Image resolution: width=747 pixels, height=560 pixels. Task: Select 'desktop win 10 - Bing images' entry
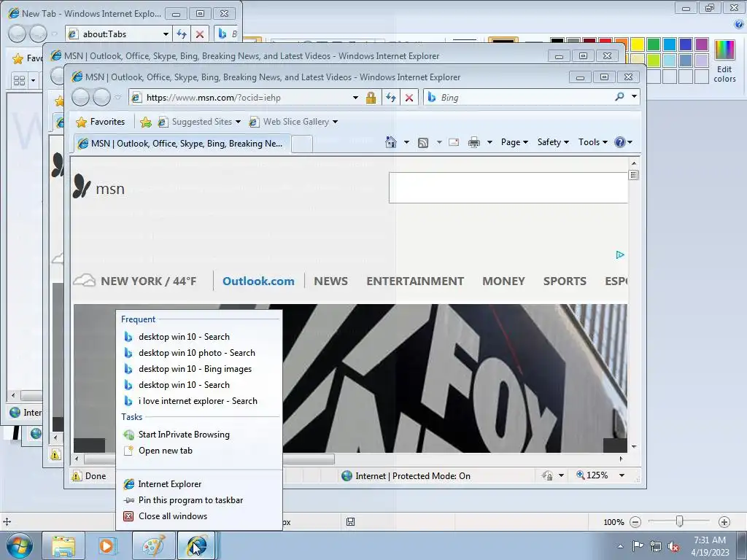[x=198, y=369]
